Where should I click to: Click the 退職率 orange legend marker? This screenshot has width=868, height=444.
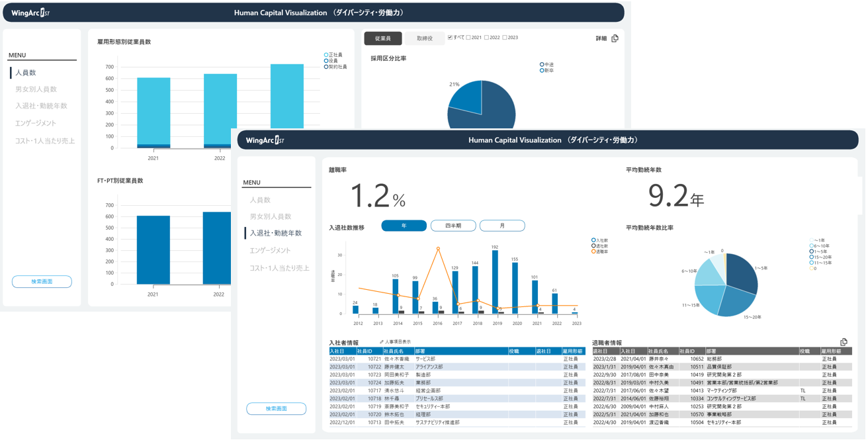click(x=593, y=251)
